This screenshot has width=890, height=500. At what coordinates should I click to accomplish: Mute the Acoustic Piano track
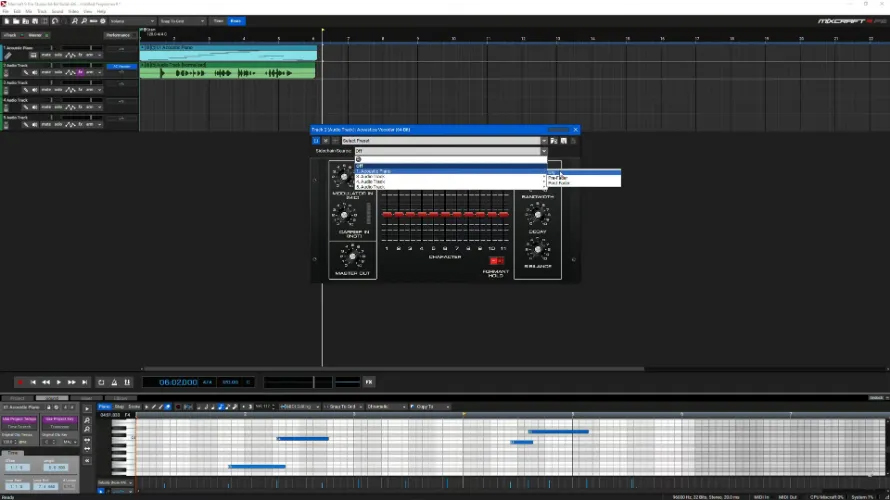(46, 55)
